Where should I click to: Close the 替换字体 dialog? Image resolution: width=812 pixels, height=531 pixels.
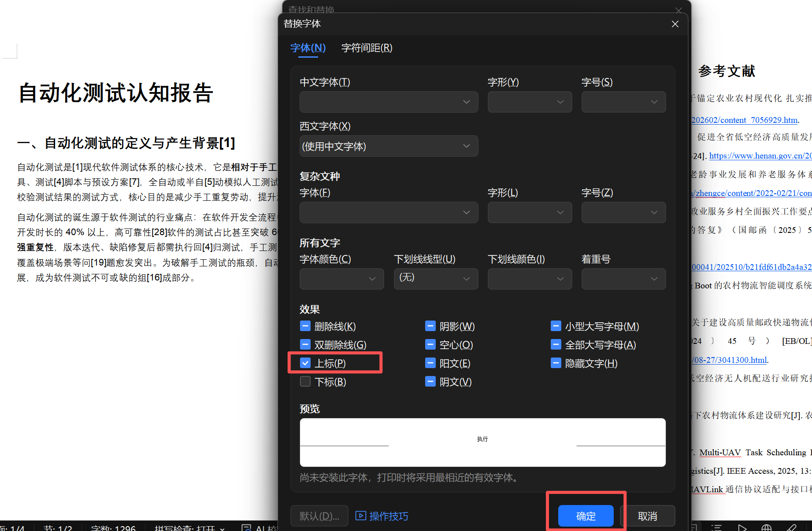click(675, 24)
